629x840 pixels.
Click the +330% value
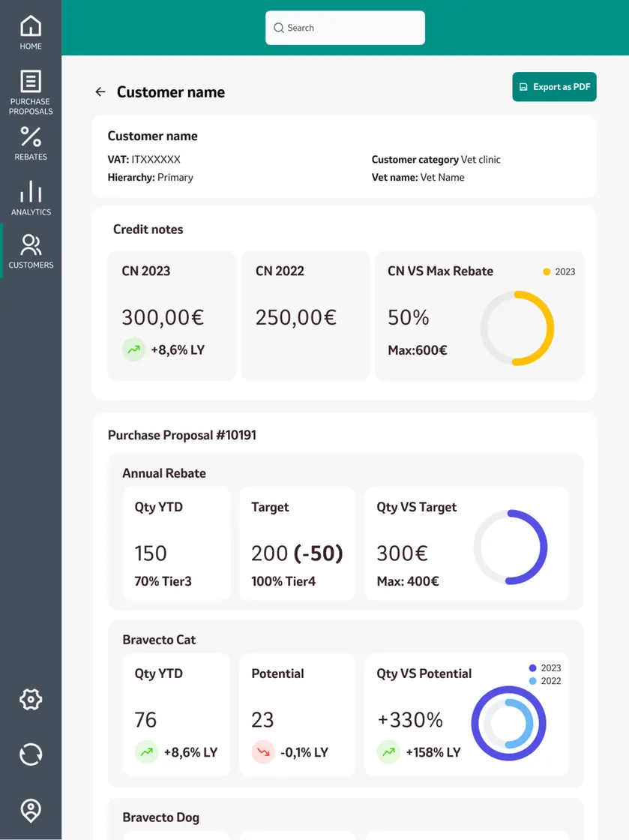tap(410, 719)
